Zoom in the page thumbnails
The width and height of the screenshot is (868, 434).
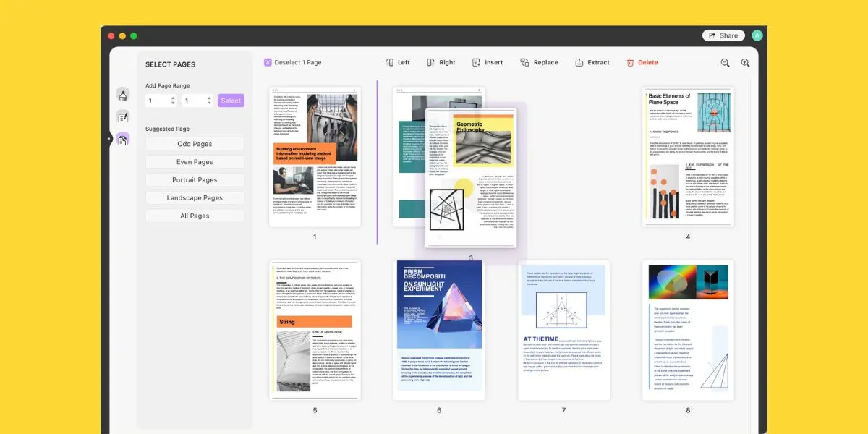coord(745,63)
